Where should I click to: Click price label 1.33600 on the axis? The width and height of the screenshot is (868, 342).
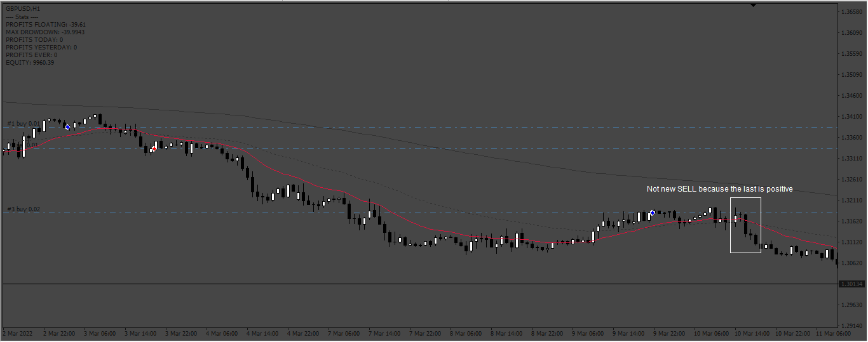pyautogui.click(x=851, y=138)
